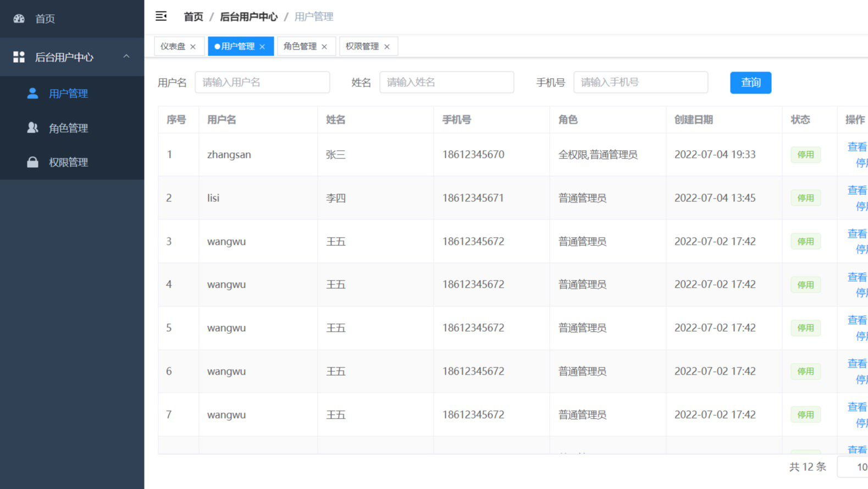The height and width of the screenshot is (489, 868).
Task: Click phone number 18612345670
Action: tap(473, 155)
